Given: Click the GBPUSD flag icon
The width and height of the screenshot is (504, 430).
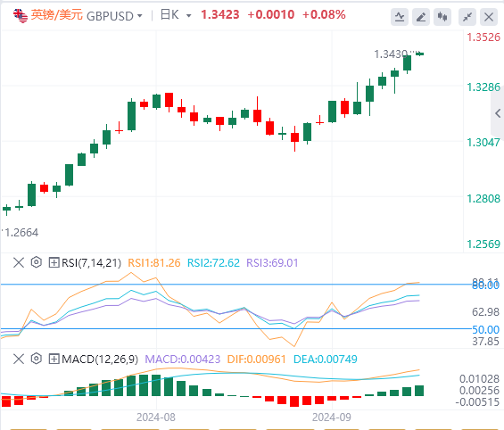Looking at the screenshot, I should 21,15.
